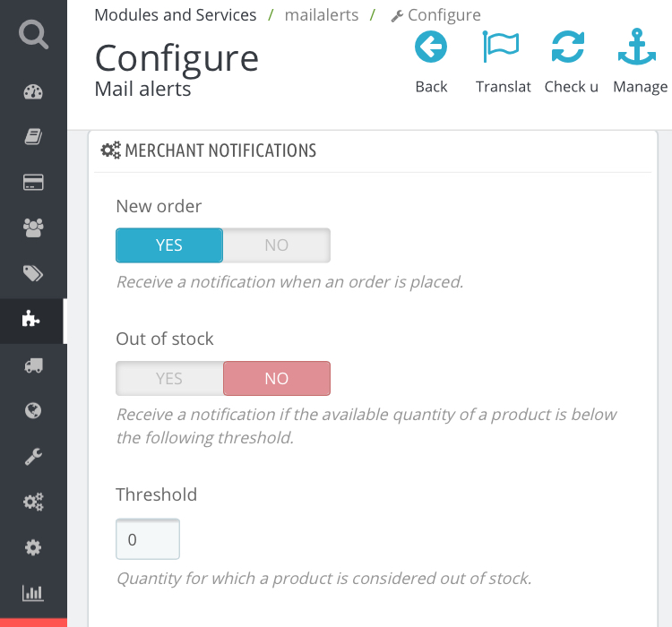This screenshot has width=672, height=627.
Task: Enable Out of stock notification with YES
Action: click(169, 379)
